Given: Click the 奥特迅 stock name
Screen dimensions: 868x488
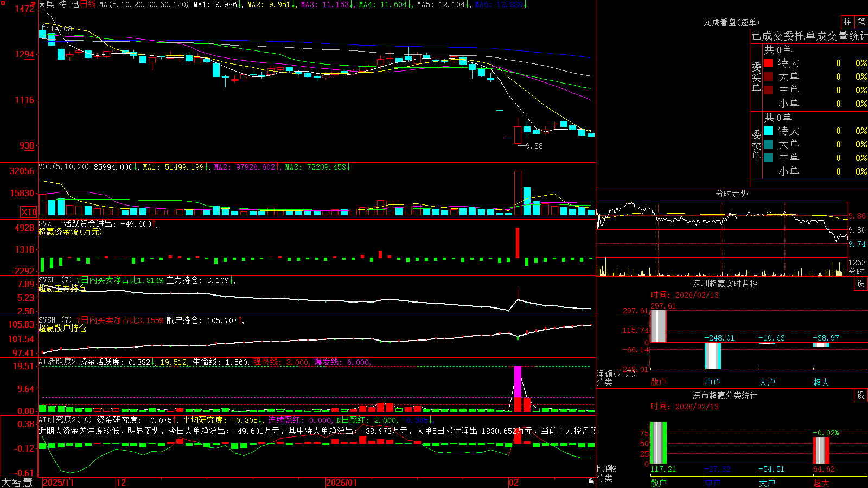Looking at the screenshot, I should click(x=63, y=4).
